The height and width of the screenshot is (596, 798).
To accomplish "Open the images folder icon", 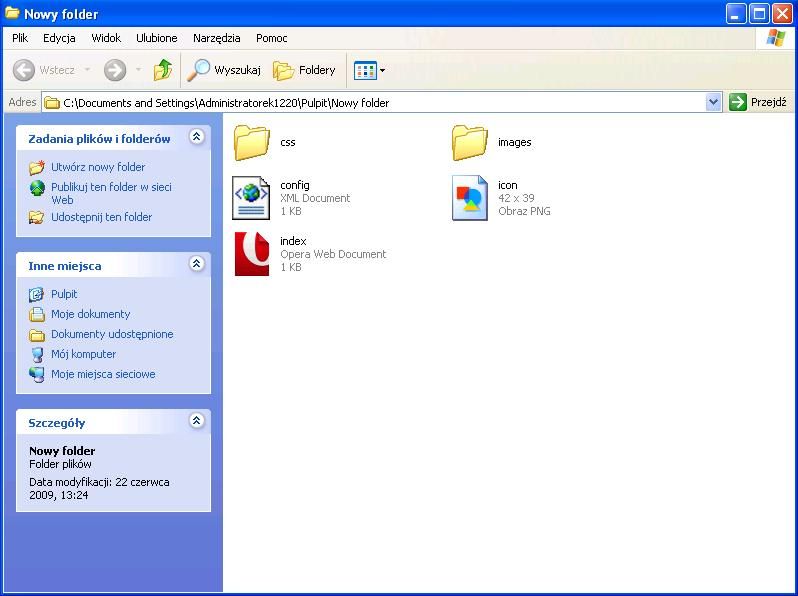I will coord(469,143).
